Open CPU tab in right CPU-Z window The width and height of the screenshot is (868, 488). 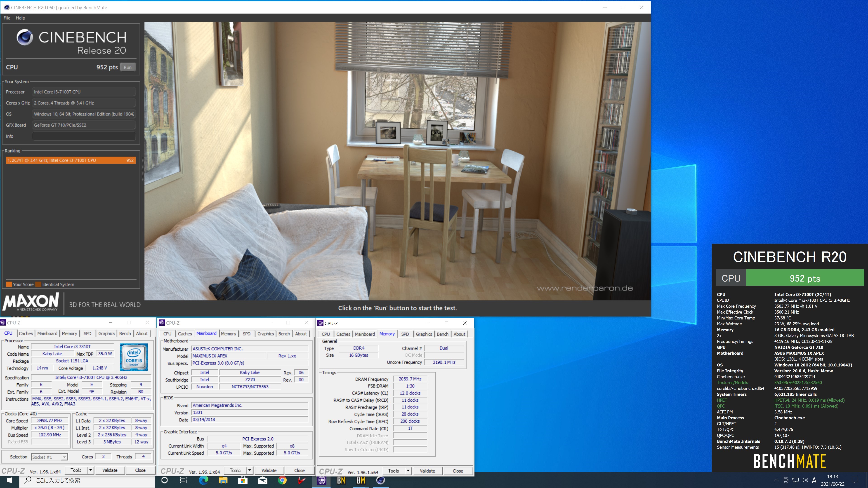(325, 334)
